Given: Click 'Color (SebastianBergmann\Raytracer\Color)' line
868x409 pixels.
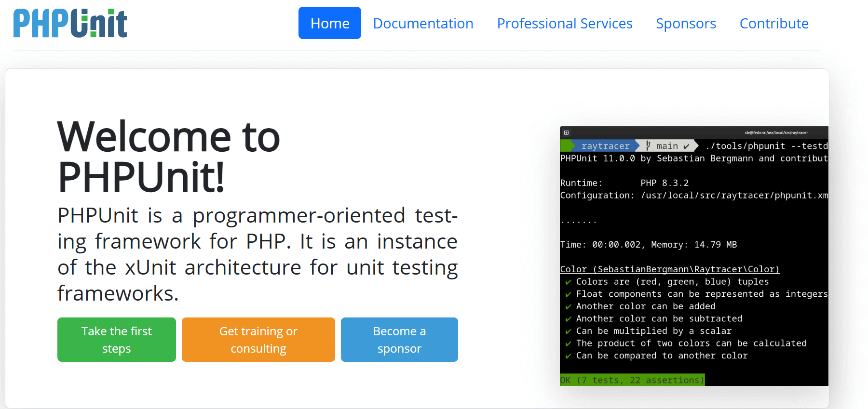Looking at the screenshot, I should [670, 269].
